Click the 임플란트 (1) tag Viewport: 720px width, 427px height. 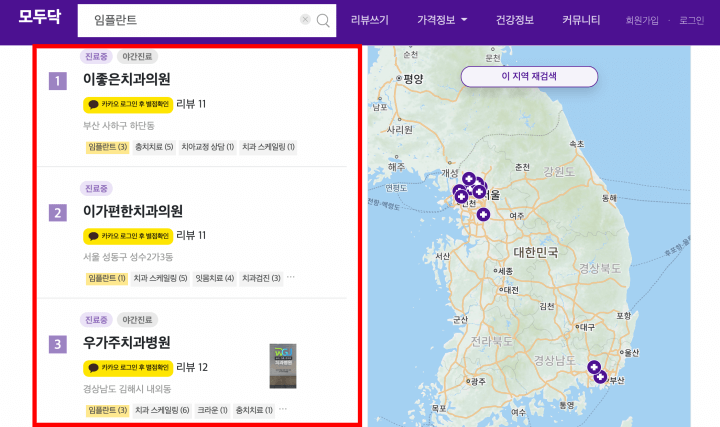[107, 278]
